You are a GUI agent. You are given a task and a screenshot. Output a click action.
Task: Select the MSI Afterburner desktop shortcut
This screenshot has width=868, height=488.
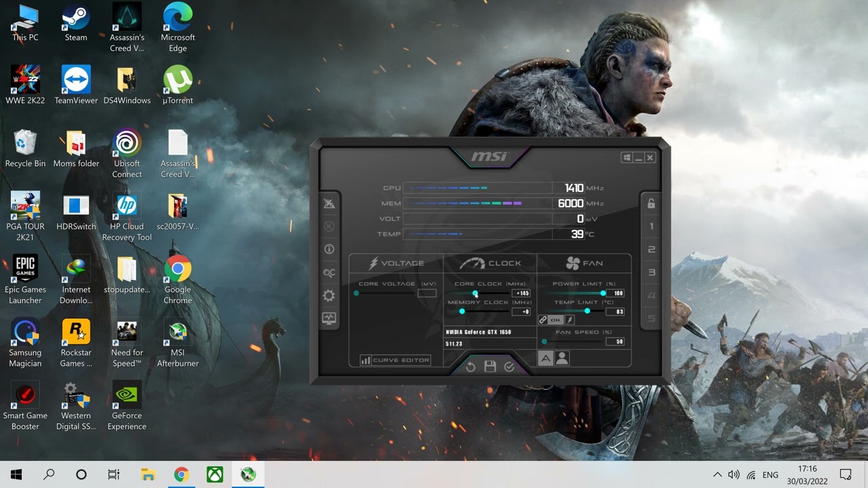[x=178, y=344]
